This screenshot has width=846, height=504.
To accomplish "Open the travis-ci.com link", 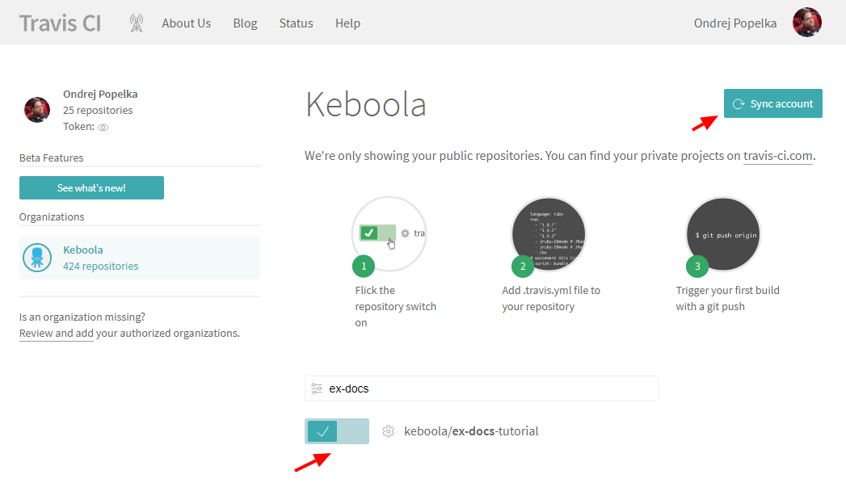I will coord(777,156).
